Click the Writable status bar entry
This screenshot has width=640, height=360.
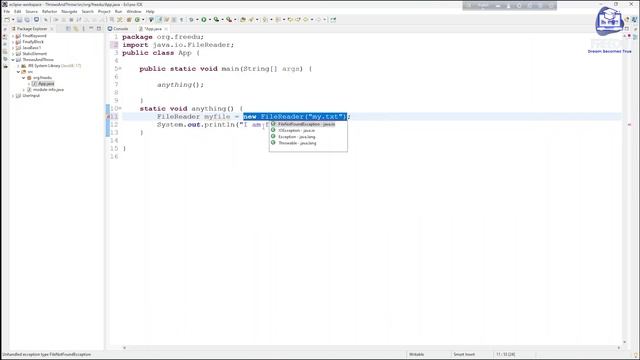coord(416,355)
